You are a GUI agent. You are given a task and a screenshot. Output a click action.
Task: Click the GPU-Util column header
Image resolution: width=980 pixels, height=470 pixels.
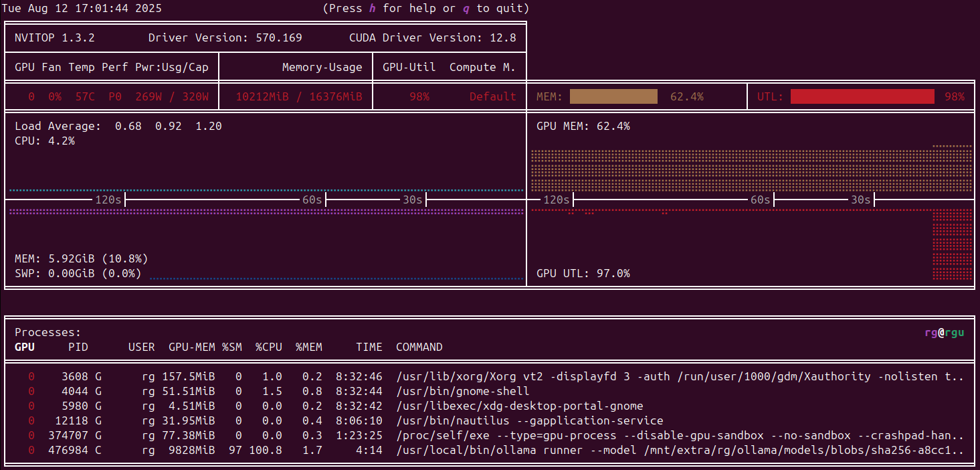point(409,67)
